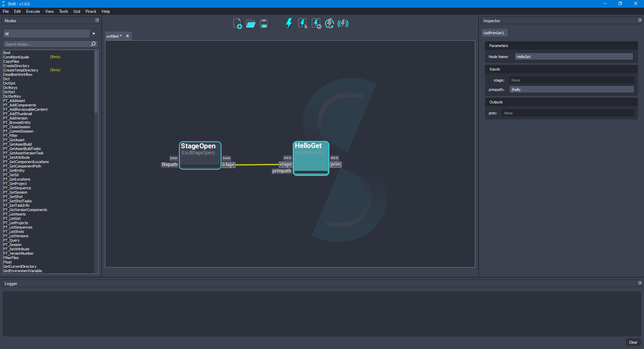Image resolution: width=644 pixels, height=349 pixels.
Task: Toggle live execution with the signal lightning icon
Action: pyautogui.click(x=343, y=23)
